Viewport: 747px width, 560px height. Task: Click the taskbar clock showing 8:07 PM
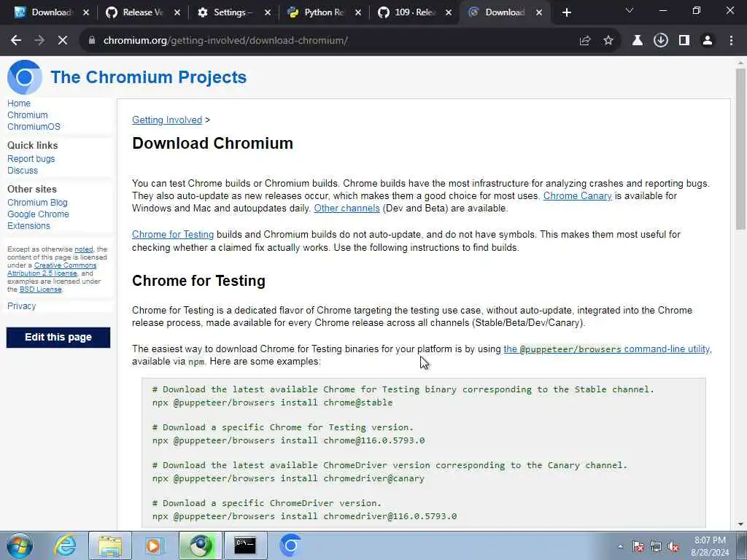pos(710,546)
